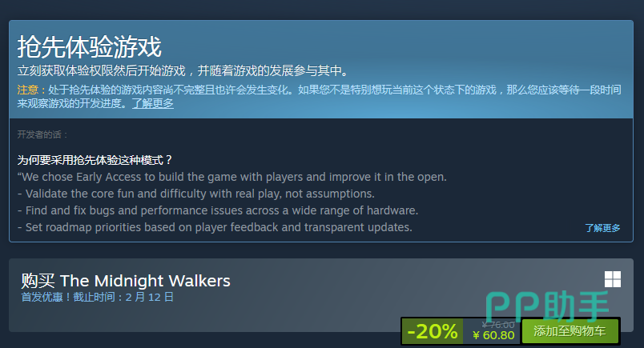Click the 'Find and fix bugs' line
644x348 pixels.
218,210
